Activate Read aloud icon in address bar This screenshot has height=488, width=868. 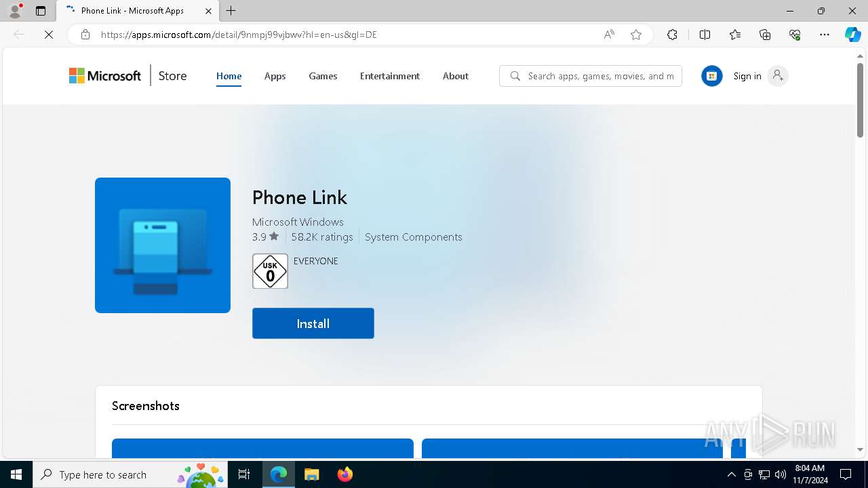pos(609,35)
